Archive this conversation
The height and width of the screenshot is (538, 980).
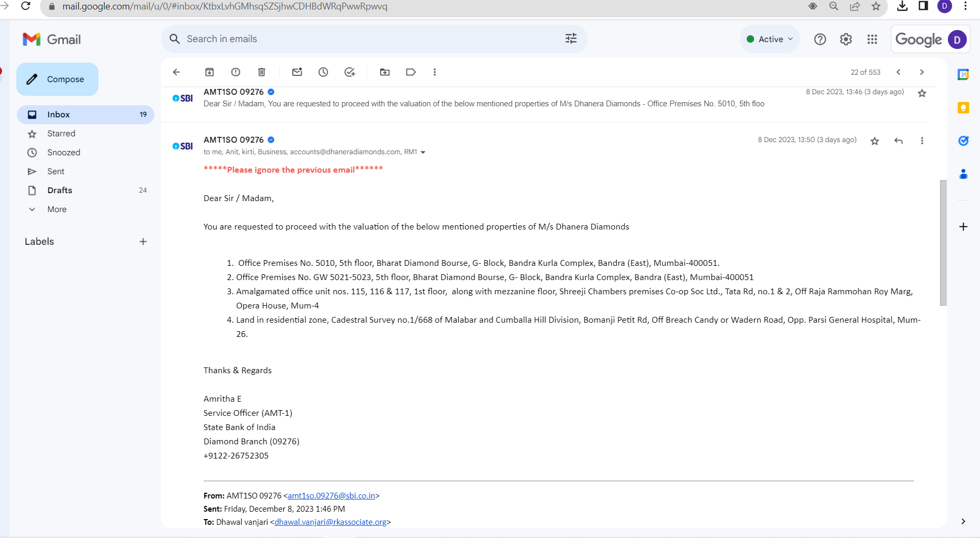(x=210, y=72)
